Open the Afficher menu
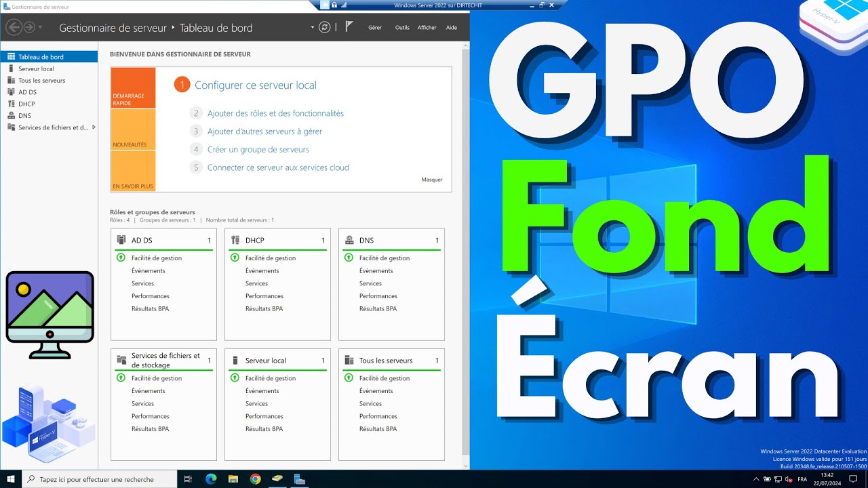The height and width of the screenshot is (488, 868). tap(427, 28)
